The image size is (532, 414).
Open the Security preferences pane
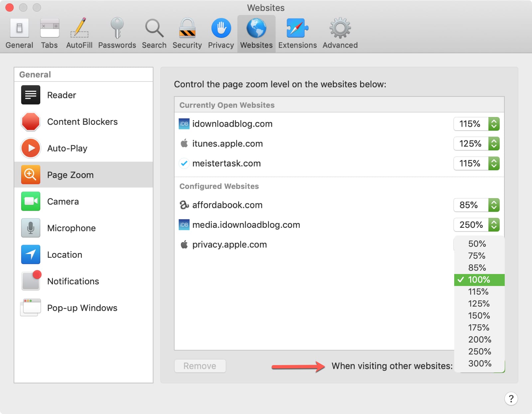[187, 34]
